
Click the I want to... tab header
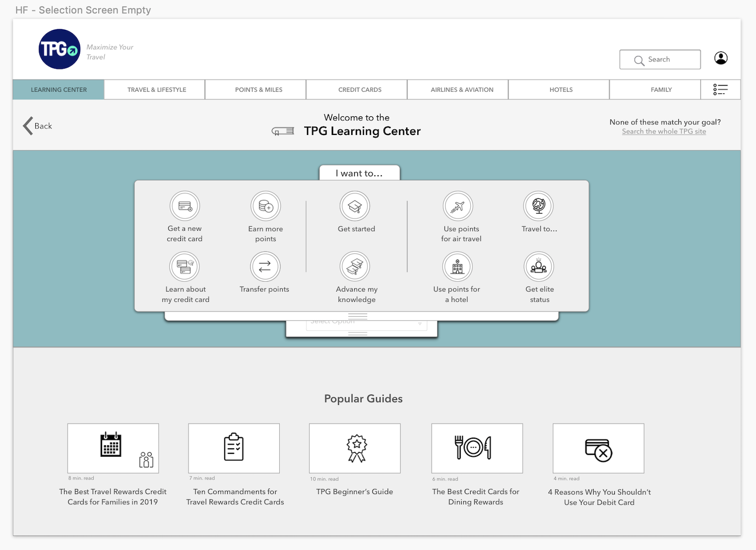359,173
